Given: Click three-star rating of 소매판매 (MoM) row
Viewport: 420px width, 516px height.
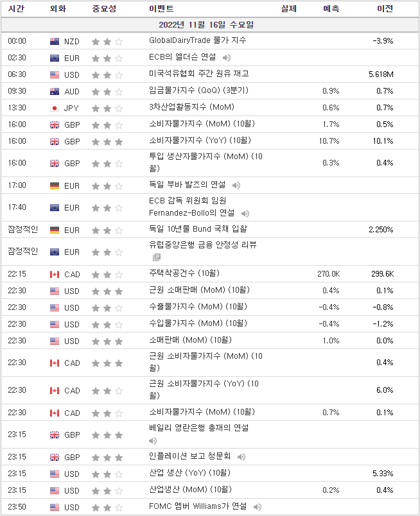Looking at the screenshot, I should 107,341.
